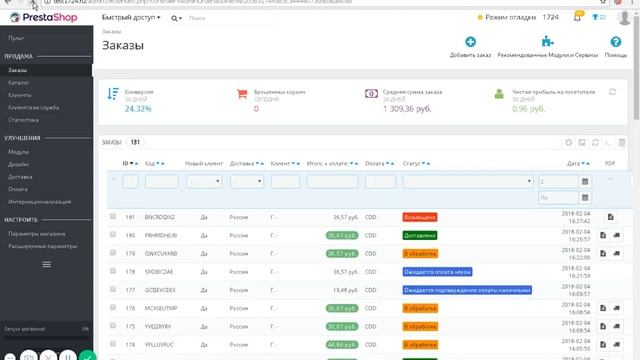Select checkbox for order 180

(x=113, y=234)
